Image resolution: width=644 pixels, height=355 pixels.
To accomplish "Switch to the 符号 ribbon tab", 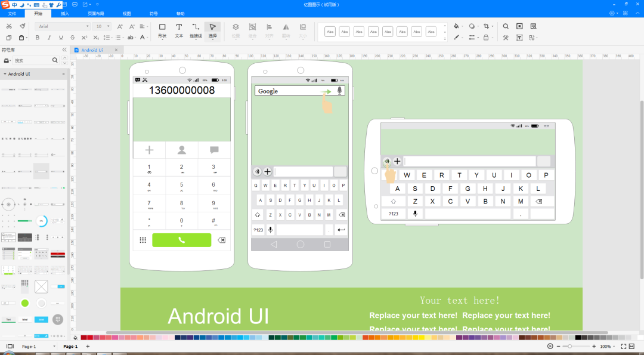I will 154,14.
